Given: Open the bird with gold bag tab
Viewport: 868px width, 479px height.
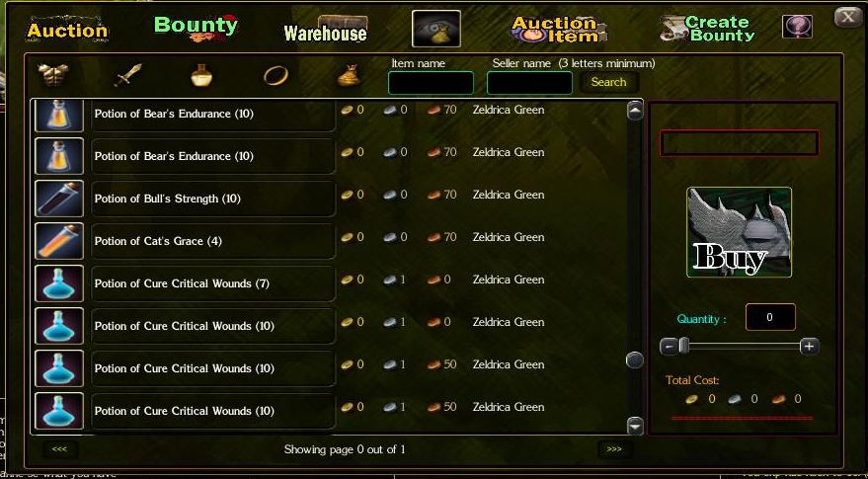Looking at the screenshot, I should (436, 29).
